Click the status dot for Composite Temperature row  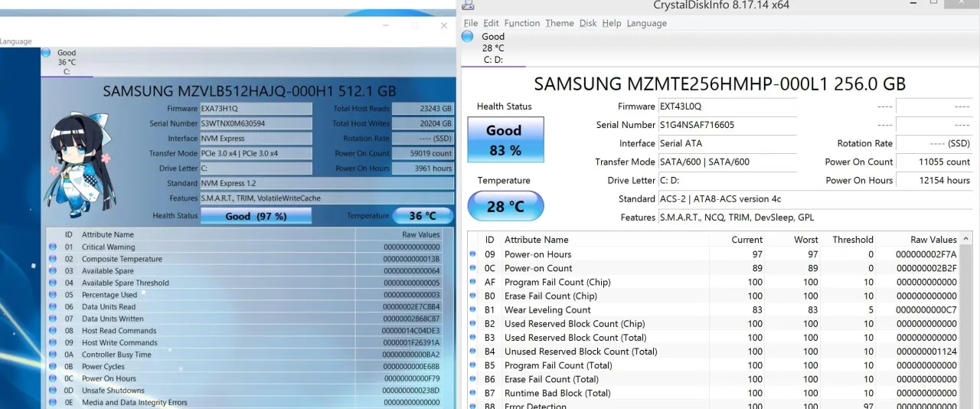[53, 259]
